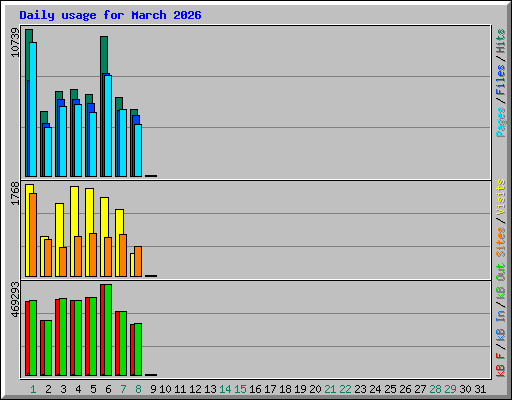Viewport: 512px width, 400px height.
Task: Click day 26 on the date axis
Action: coord(405,389)
